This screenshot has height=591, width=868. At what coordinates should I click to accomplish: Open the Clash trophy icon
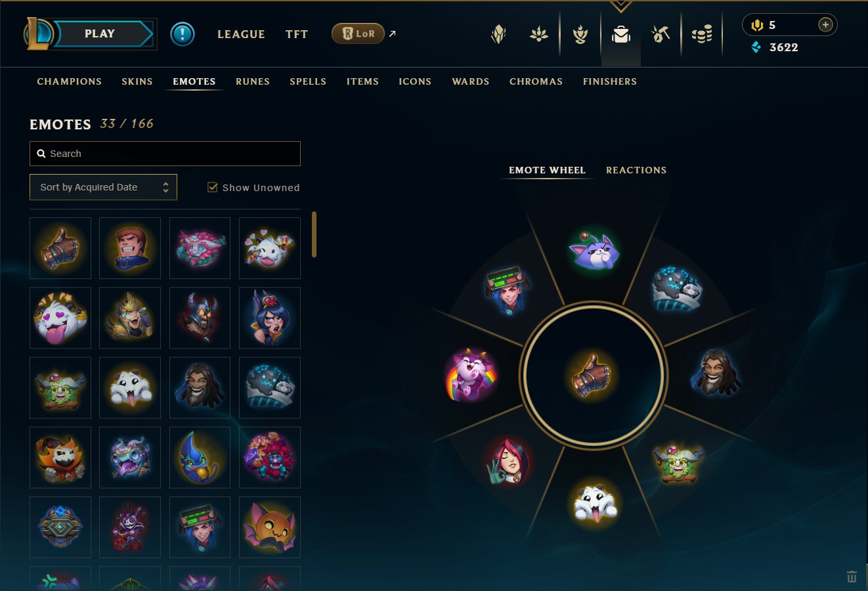tap(580, 34)
